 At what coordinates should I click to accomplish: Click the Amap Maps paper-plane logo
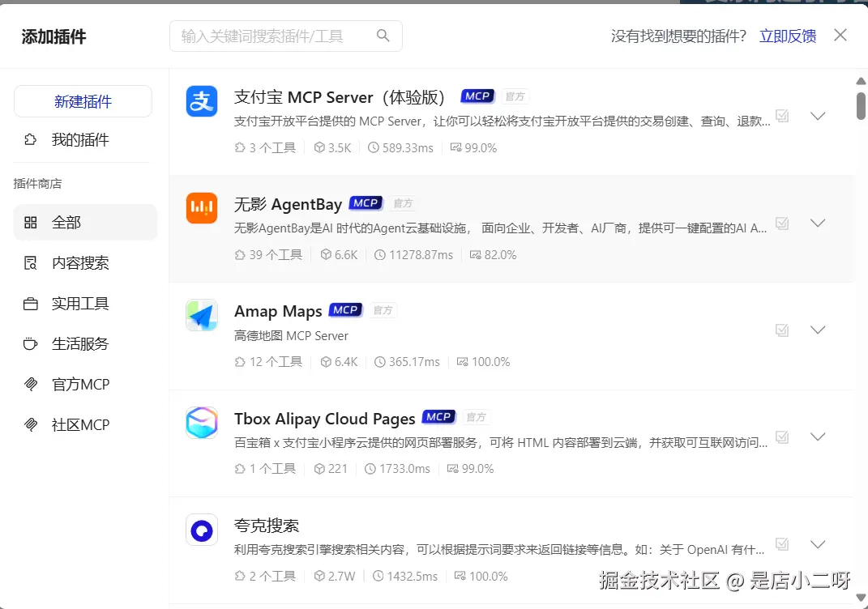click(202, 315)
